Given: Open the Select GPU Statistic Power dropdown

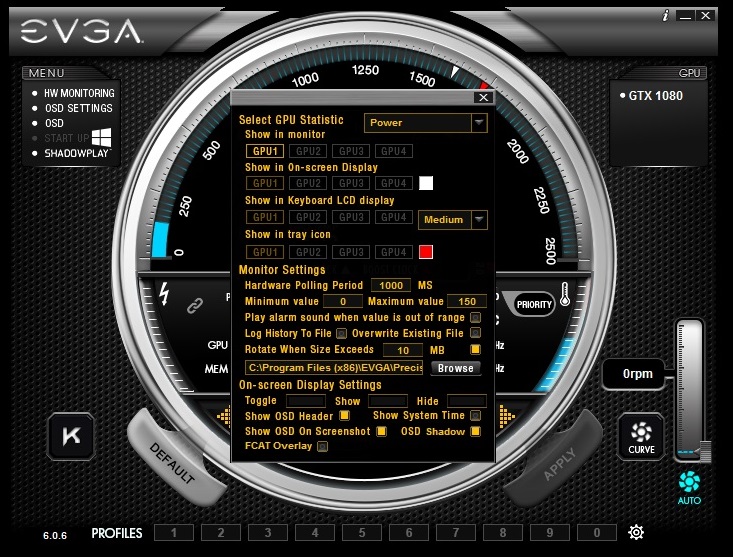Looking at the screenshot, I should pyautogui.click(x=426, y=123).
